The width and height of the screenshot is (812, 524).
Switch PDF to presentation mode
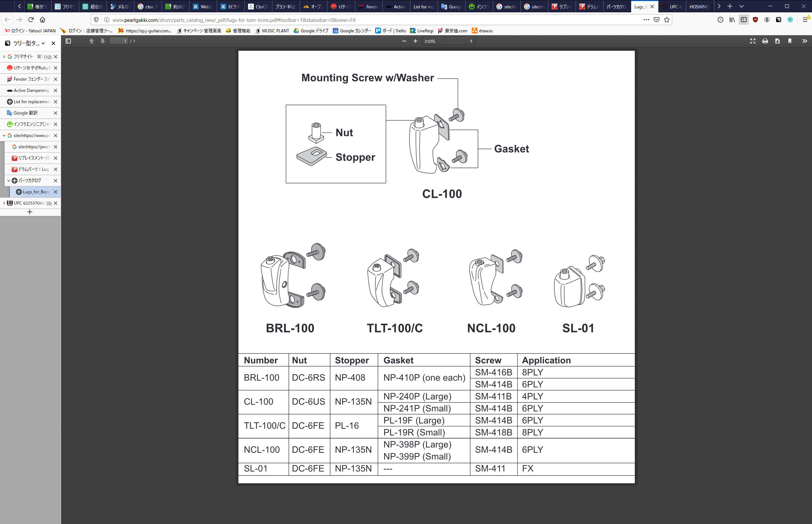753,41
